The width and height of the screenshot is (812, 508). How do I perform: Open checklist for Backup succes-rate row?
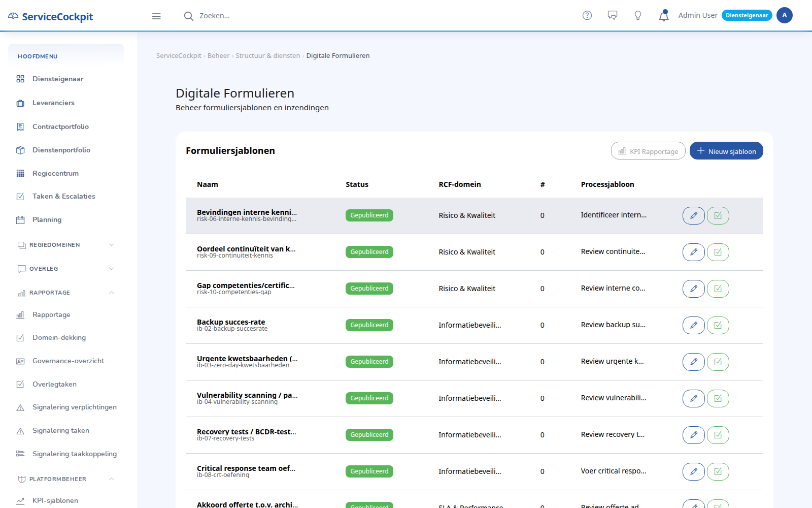point(718,325)
